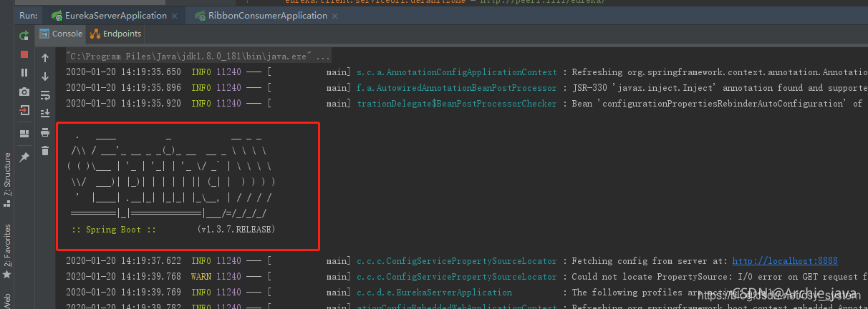Open the http://localhost:8888 link
This screenshot has width=868, height=309.
(785, 261)
